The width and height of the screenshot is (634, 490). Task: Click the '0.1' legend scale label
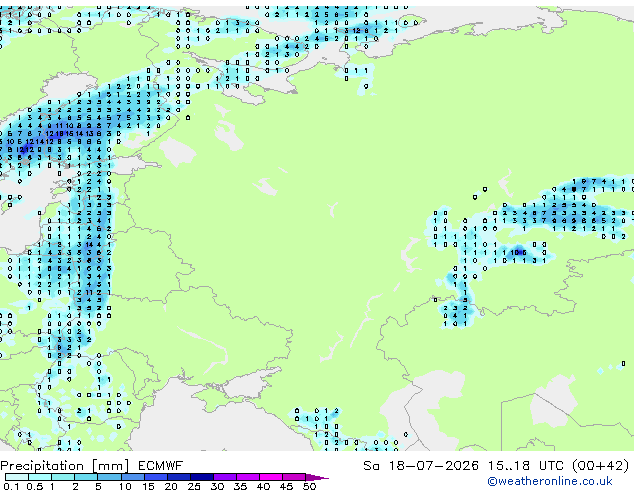click(x=11, y=486)
